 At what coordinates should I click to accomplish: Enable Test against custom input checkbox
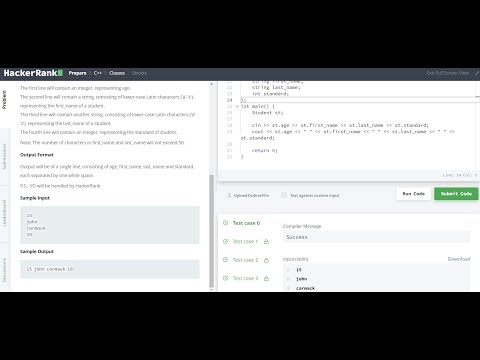pos(284,195)
